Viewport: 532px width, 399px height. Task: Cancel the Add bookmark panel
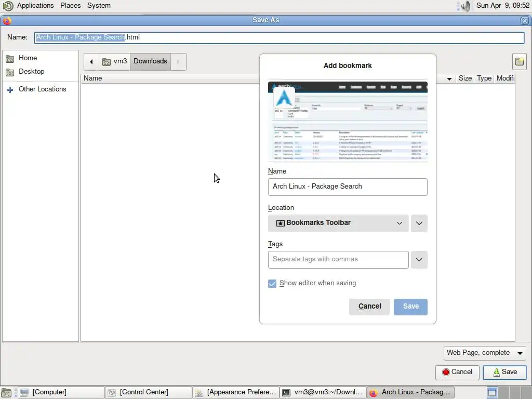(x=369, y=307)
